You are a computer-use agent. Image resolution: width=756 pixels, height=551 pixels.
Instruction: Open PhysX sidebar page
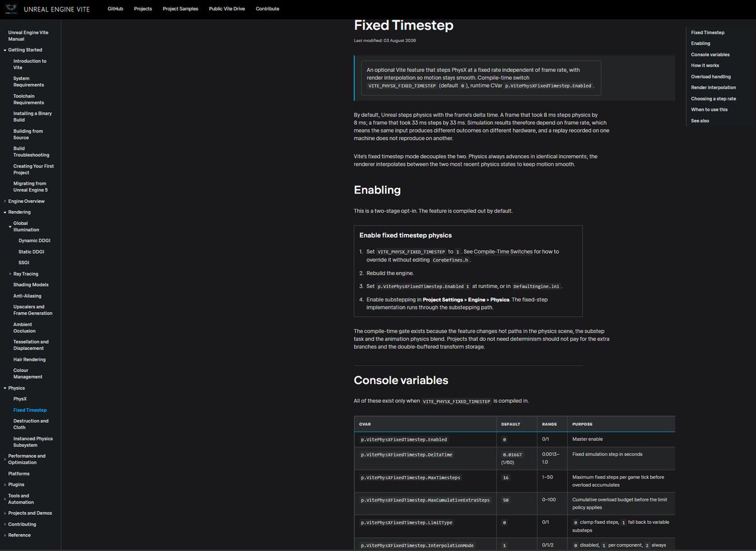(x=20, y=399)
